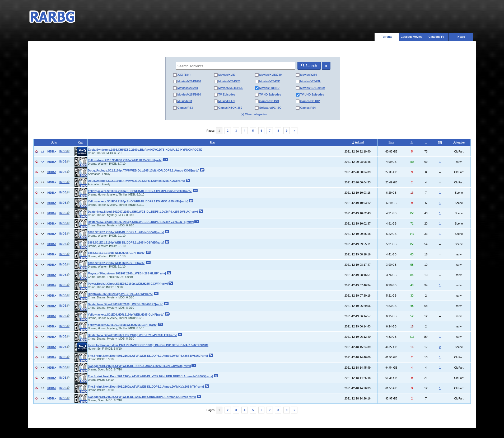Click the download icon for Yellowjackets HDR GLHF row
Viewport: 504px width, 438px height.
[x=43, y=316]
